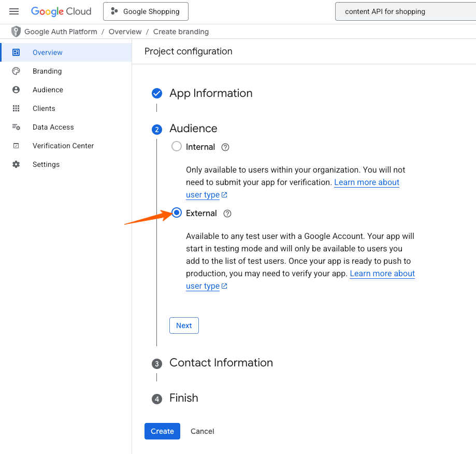The height and width of the screenshot is (454, 476).
Task: Go to Overview in the sidebar
Action: tap(48, 52)
